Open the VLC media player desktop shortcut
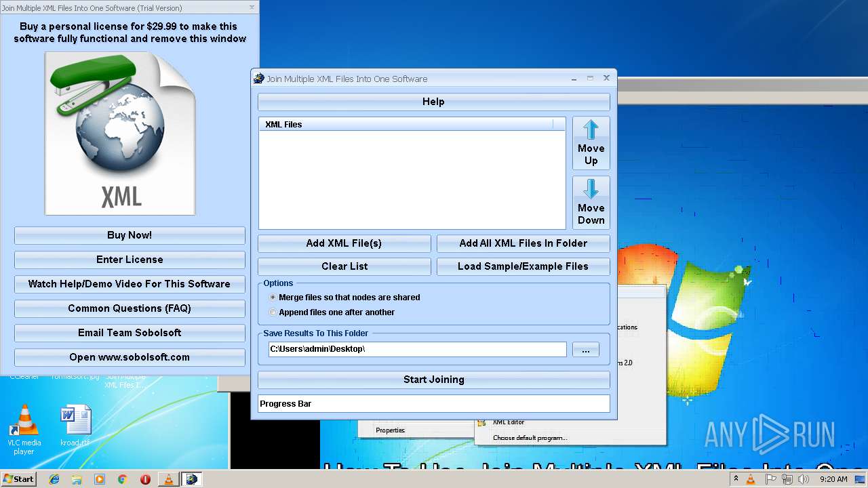This screenshot has height=488, width=868. (24, 429)
